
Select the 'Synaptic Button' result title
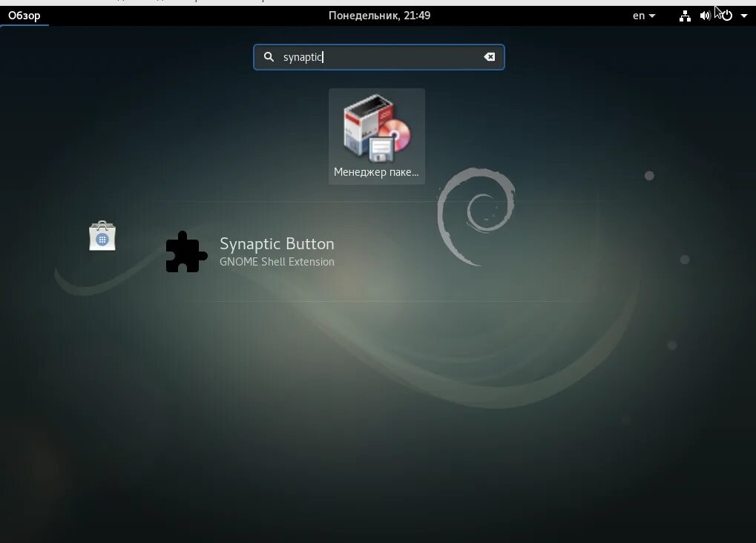click(x=277, y=243)
